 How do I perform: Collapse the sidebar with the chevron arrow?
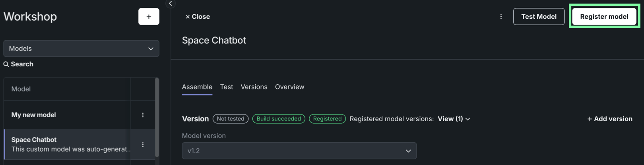tap(171, 4)
